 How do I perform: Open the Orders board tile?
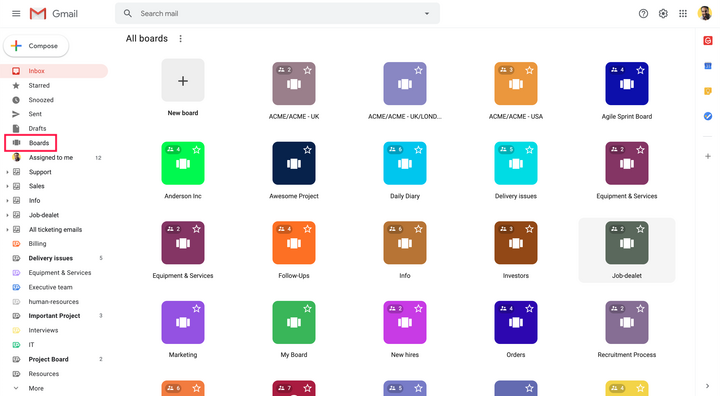516,322
